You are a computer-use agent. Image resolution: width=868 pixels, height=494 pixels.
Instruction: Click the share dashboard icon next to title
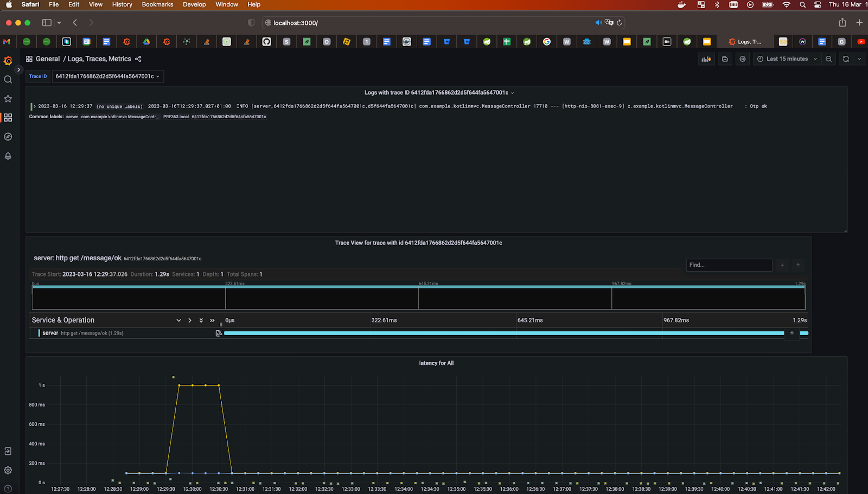138,59
